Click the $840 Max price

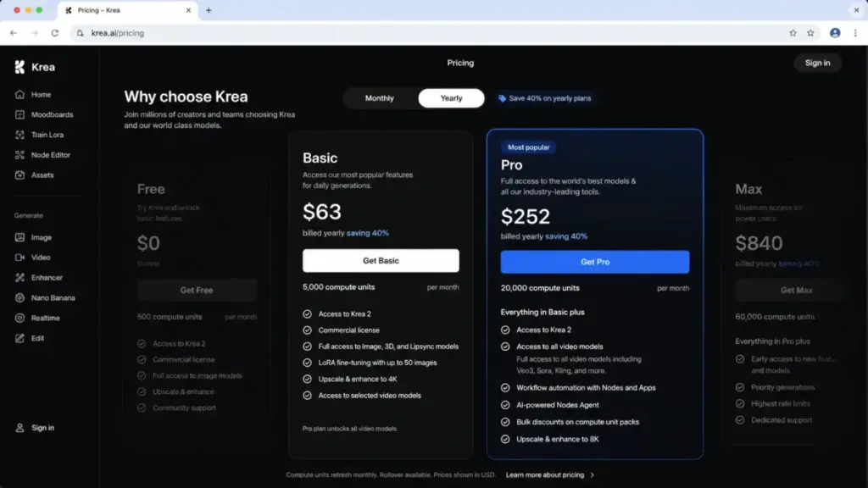pos(759,243)
